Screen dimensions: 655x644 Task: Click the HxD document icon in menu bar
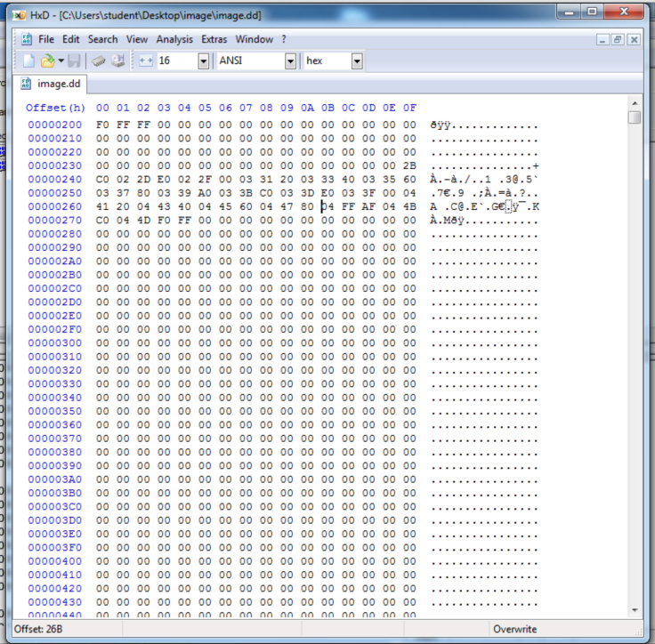point(27,39)
